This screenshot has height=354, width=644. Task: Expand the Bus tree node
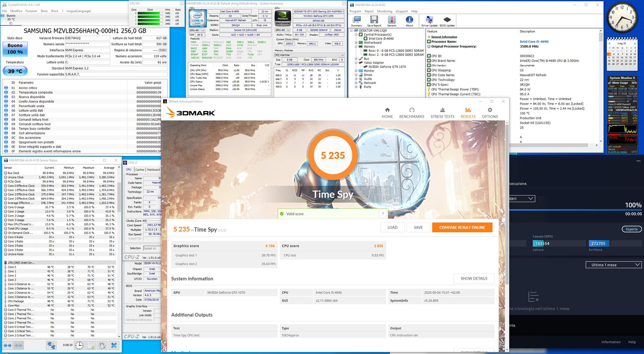click(356, 58)
